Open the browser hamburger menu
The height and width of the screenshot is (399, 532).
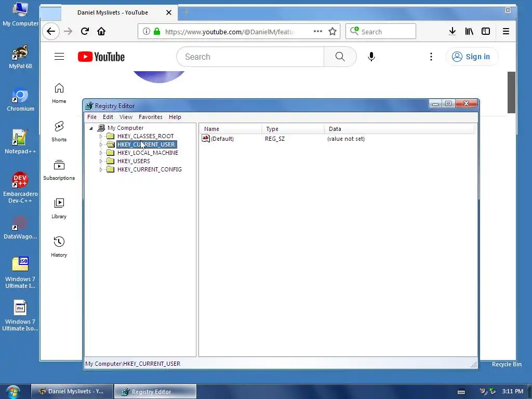506,32
